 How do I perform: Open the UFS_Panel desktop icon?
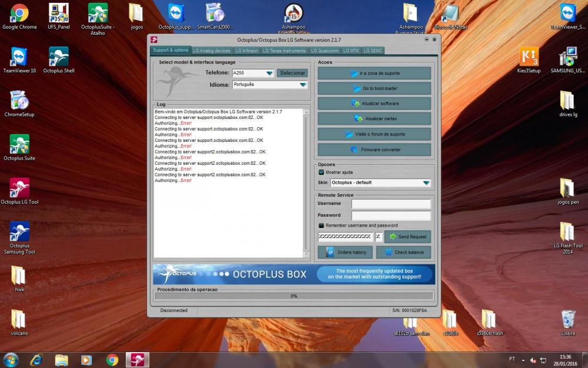point(58,16)
